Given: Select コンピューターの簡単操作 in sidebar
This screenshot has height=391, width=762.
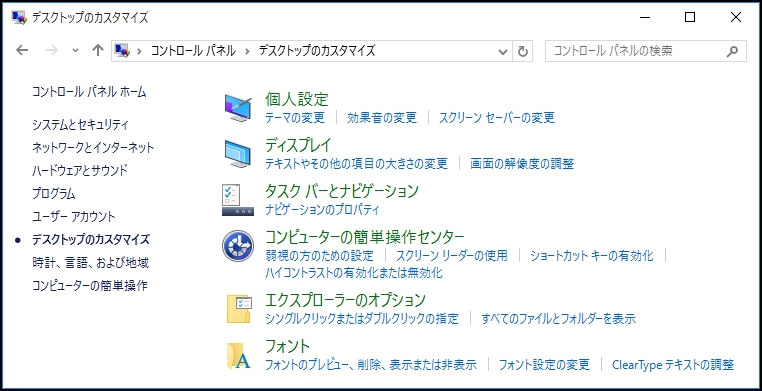Looking at the screenshot, I should tap(89, 286).
